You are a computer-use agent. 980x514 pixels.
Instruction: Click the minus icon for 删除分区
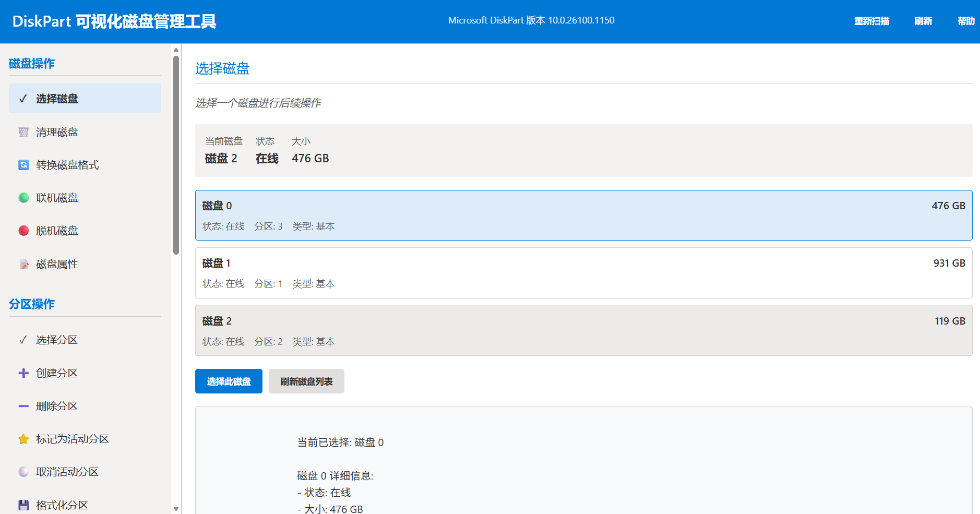(x=23, y=406)
